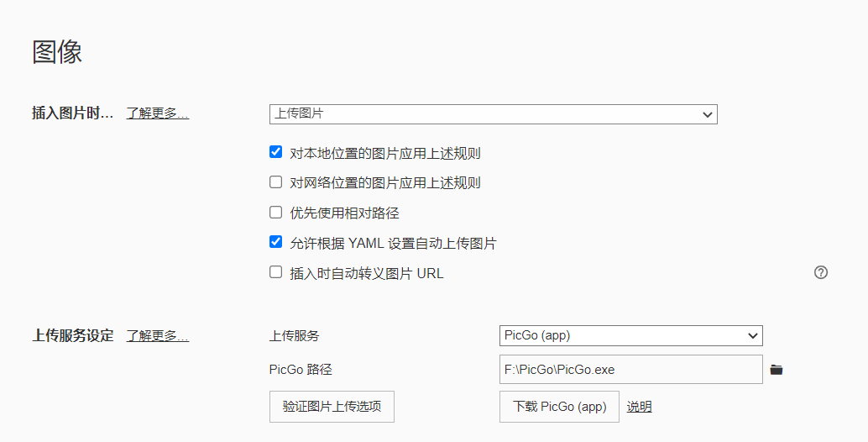Focus the PicGo path input field

[x=630, y=370]
